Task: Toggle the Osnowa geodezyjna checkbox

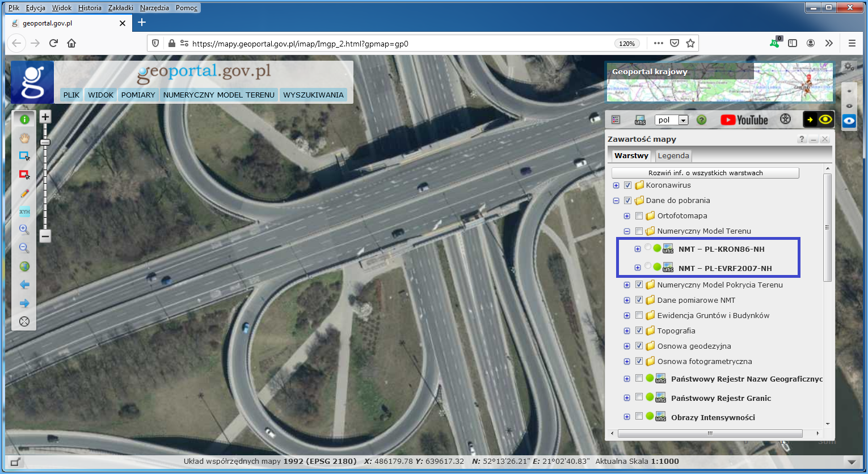Action: 639,346
